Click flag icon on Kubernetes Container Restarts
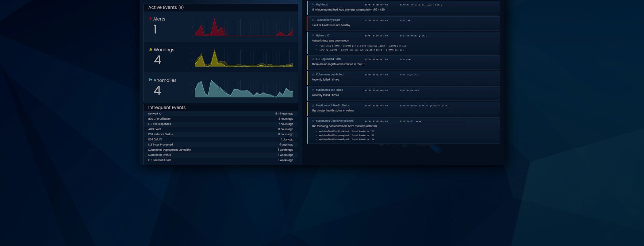 [x=313, y=121]
